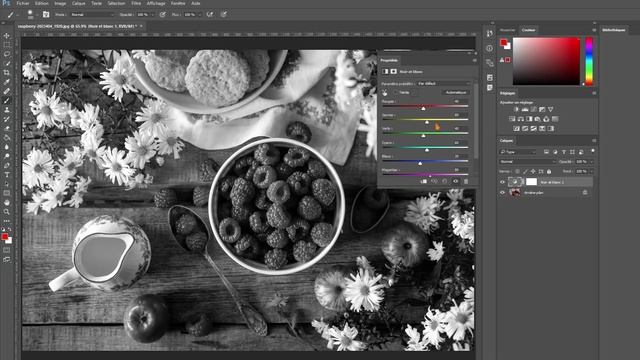Select the Healing Brush tool

point(7,91)
